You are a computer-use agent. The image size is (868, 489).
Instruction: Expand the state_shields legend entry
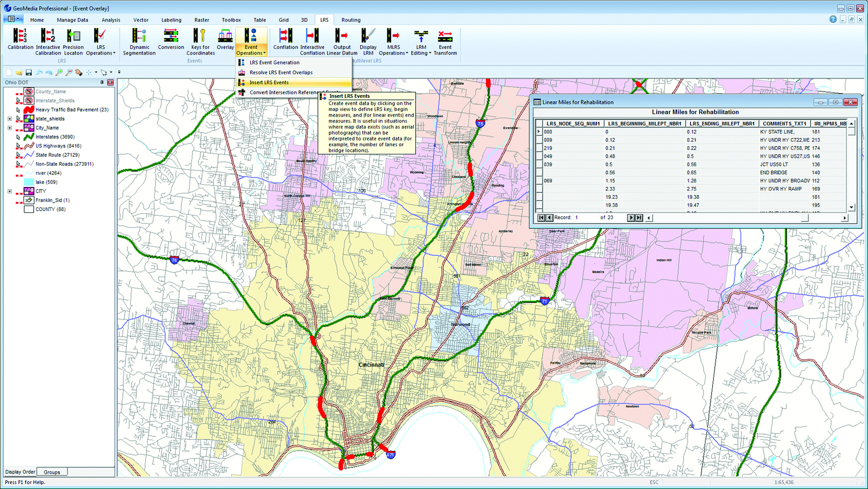(10, 119)
